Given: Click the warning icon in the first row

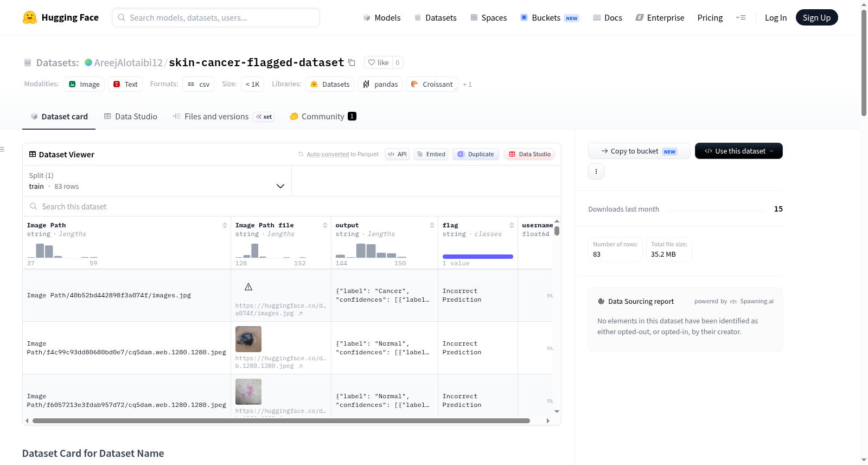Looking at the screenshot, I should pos(248,286).
